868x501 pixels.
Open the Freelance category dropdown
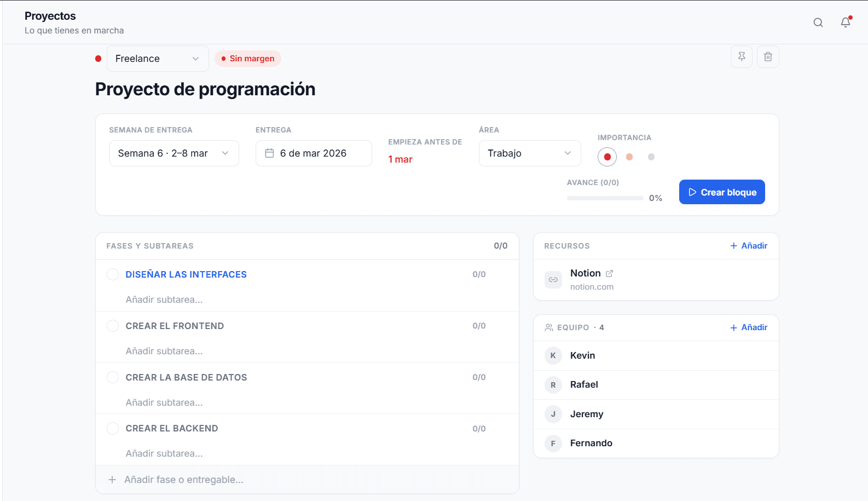click(158, 59)
